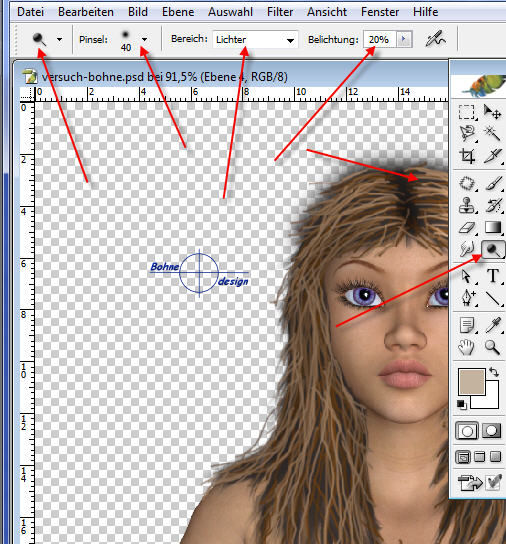Select the Horizontal Type tool
Image resolution: width=506 pixels, height=544 pixels.
[x=493, y=276]
